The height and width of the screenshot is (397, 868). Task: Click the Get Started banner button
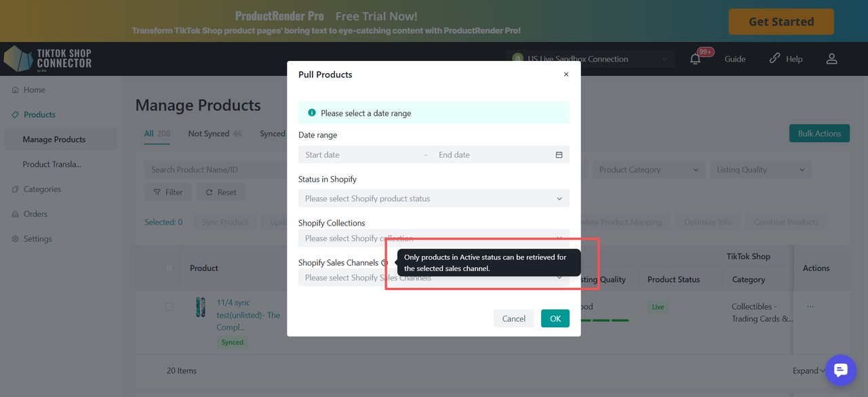tap(781, 22)
